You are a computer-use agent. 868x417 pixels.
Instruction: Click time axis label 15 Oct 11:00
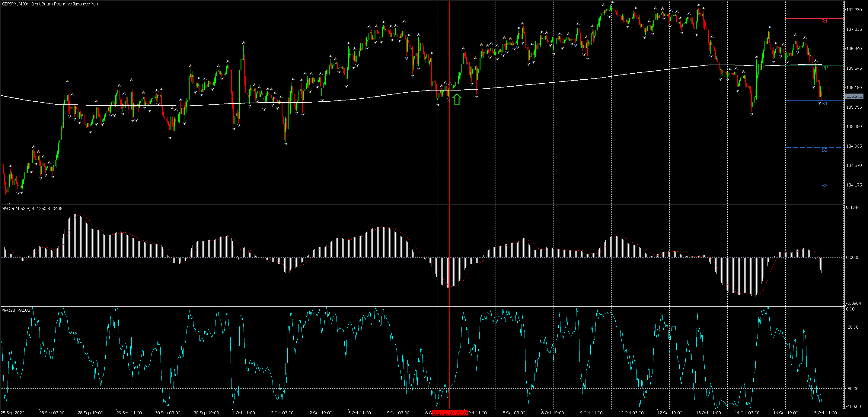pyautogui.click(x=824, y=413)
